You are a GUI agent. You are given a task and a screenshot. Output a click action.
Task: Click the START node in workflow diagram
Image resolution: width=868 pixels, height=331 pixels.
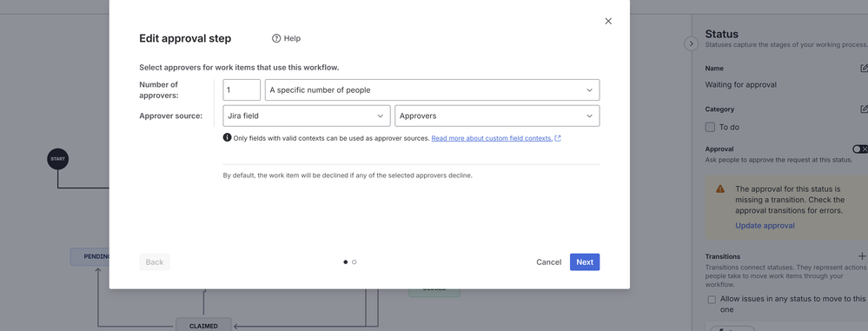click(x=57, y=159)
